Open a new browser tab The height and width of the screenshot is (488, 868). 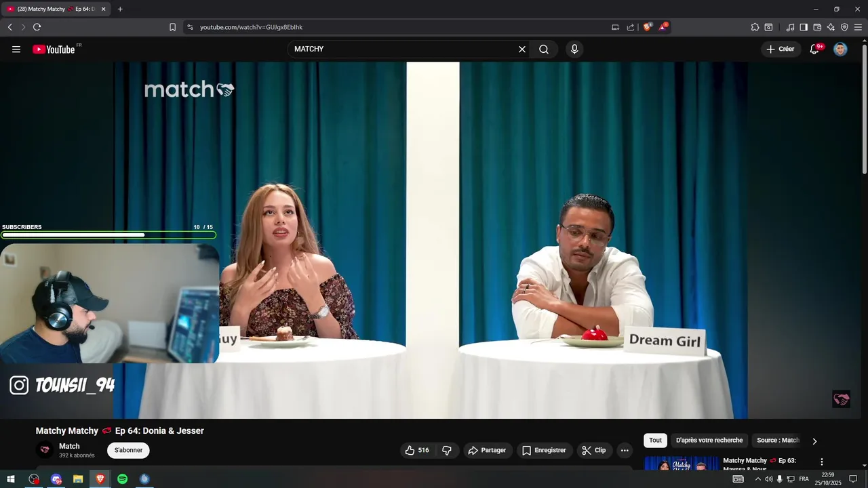pyautogui.click(x=120, y=9)
